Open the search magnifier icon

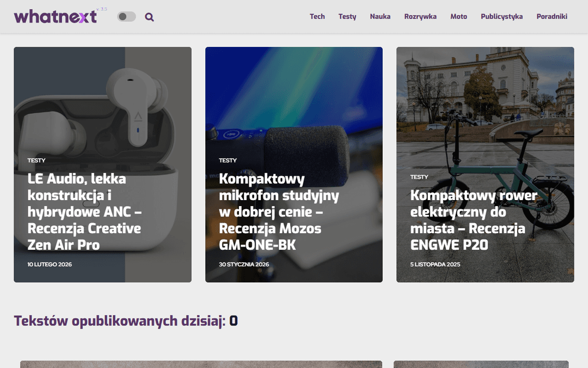[x=149, y=17]
